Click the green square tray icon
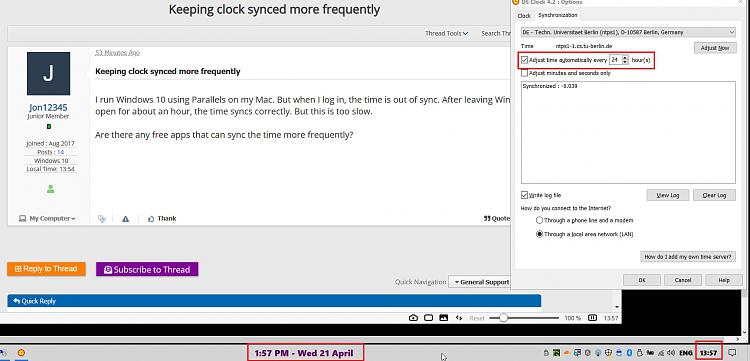Viewport: 750px width, 361px height. pos(556,353)
